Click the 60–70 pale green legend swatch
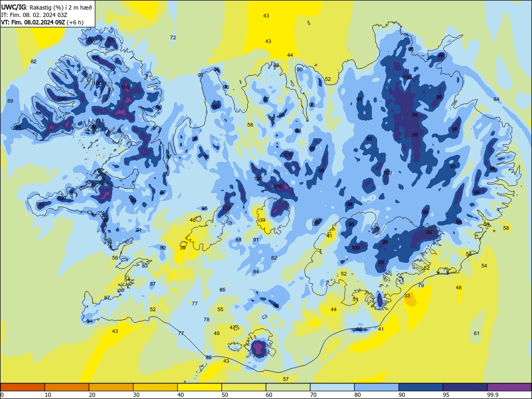 click(288, 387)
